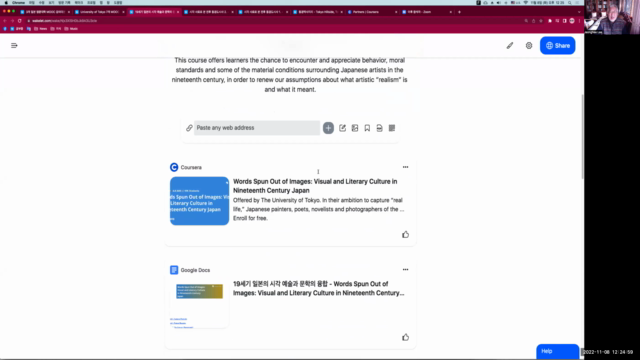Open the Google Docs card three-dot menu
Image resolution: width=640 pixels, height=360 pixels.
[405, 269]
